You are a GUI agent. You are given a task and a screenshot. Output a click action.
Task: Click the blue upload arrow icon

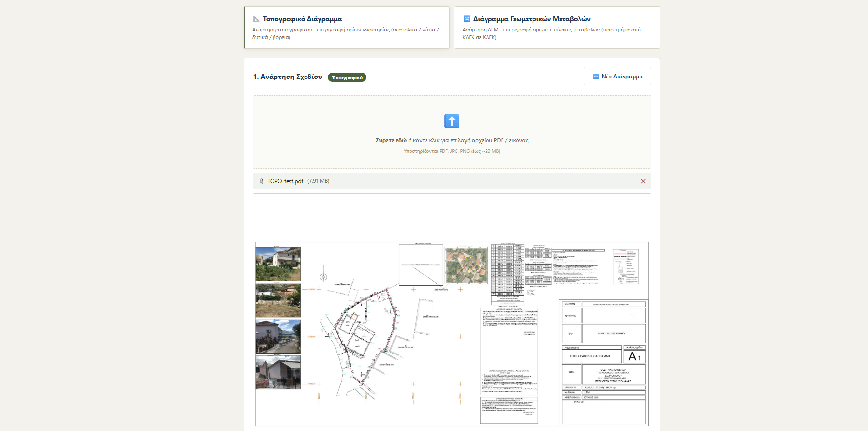pos(452,121)
